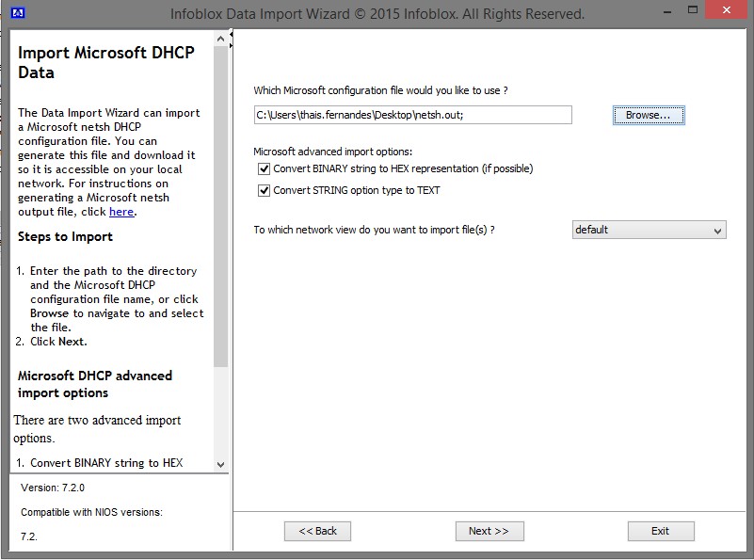Open the network view dropdown showing default
Screen dimensions: 754x560
point(649,231)
